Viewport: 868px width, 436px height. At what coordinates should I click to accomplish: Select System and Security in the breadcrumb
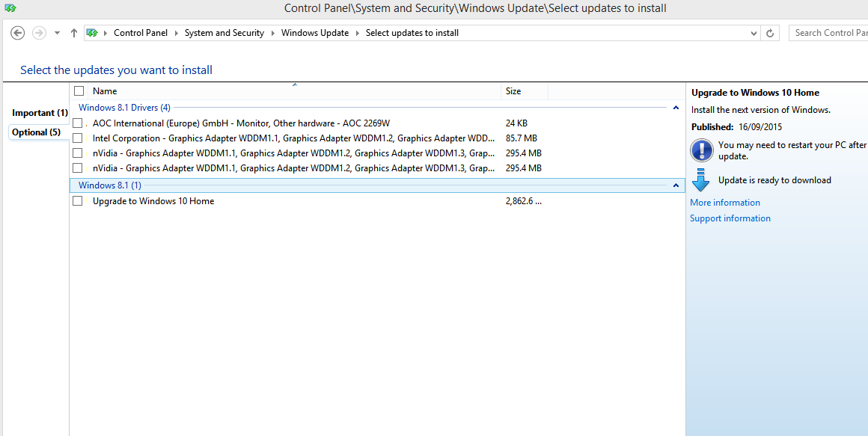[x=224, y=33]
